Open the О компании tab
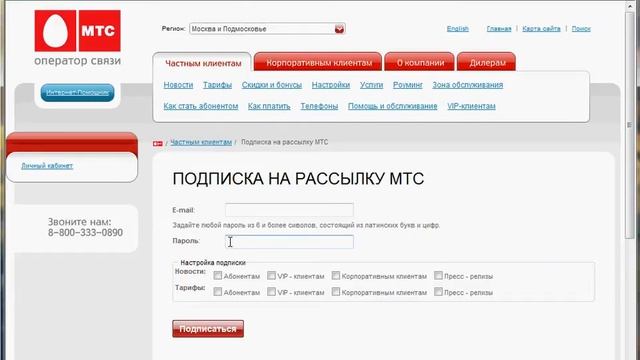This screenshot has width=640, height=360. tap(420, 62)
